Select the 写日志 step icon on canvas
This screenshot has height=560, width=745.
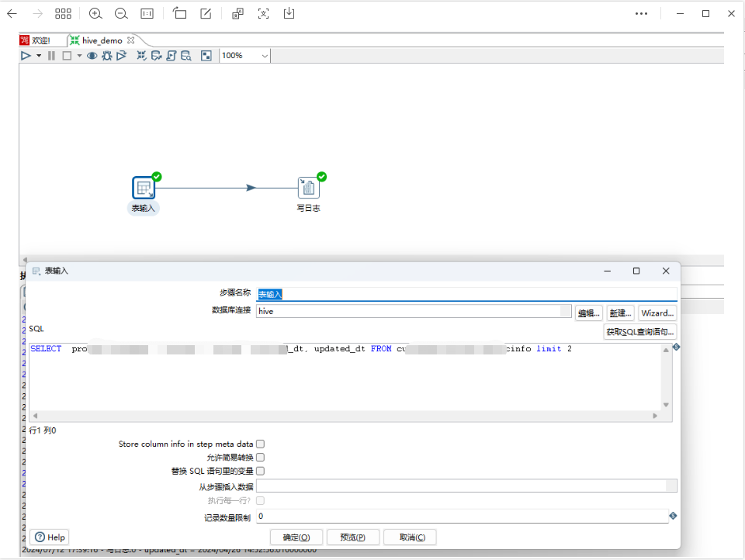pyautogui.click(x=308, y=188)
